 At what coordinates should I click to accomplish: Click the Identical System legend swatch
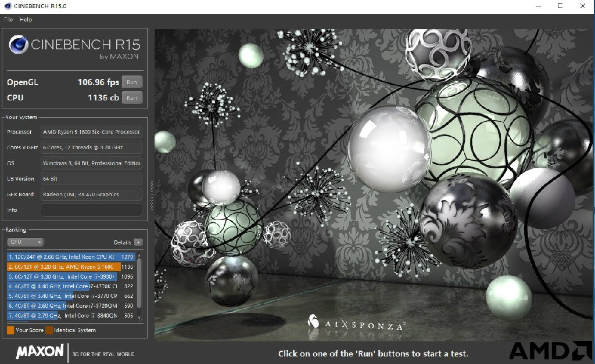click(x=49, y=330)
